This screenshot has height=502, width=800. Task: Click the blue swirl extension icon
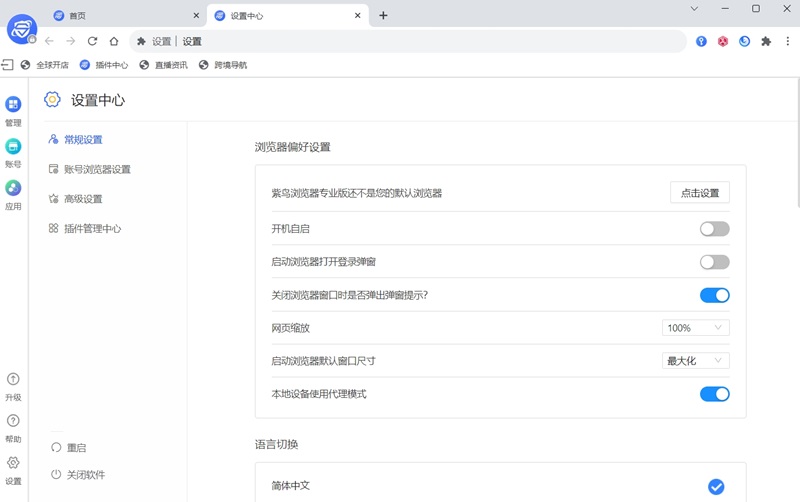coord(744,41)
